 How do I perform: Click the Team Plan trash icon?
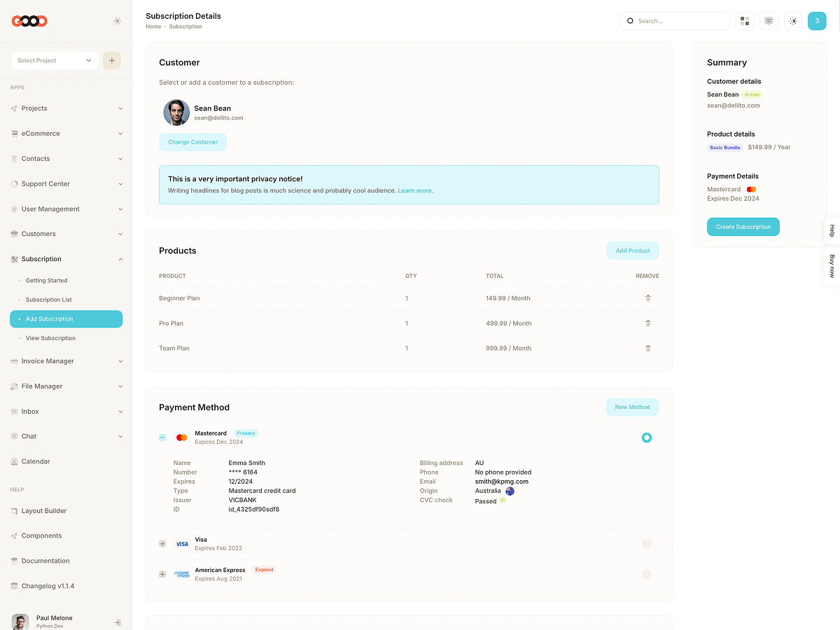[x=647, y=349]
